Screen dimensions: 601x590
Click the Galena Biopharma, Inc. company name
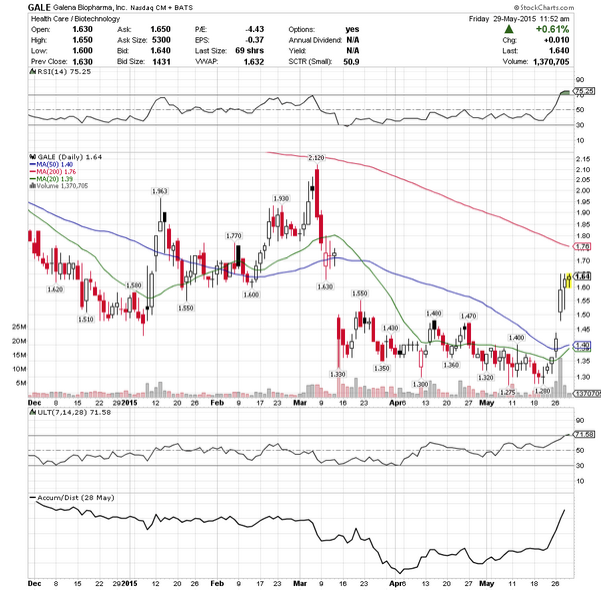90,8
